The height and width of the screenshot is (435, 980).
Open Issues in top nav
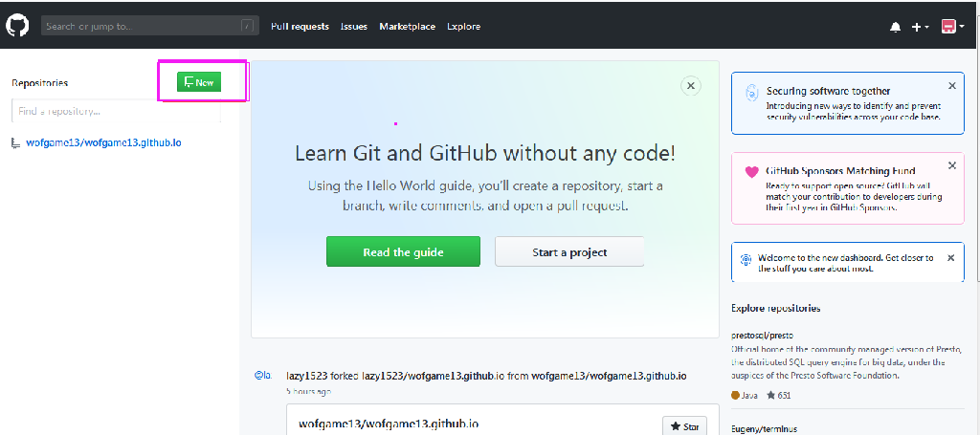(354, 26)
